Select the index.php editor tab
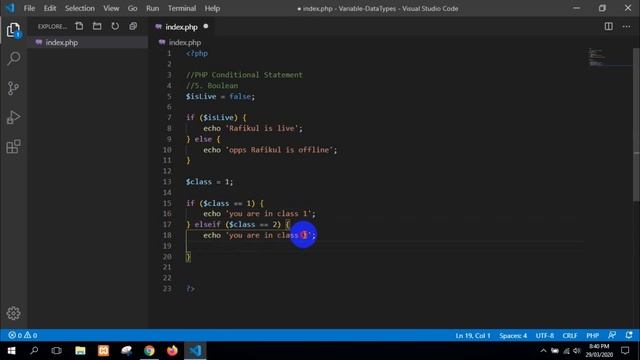 [x=181, y=27]
